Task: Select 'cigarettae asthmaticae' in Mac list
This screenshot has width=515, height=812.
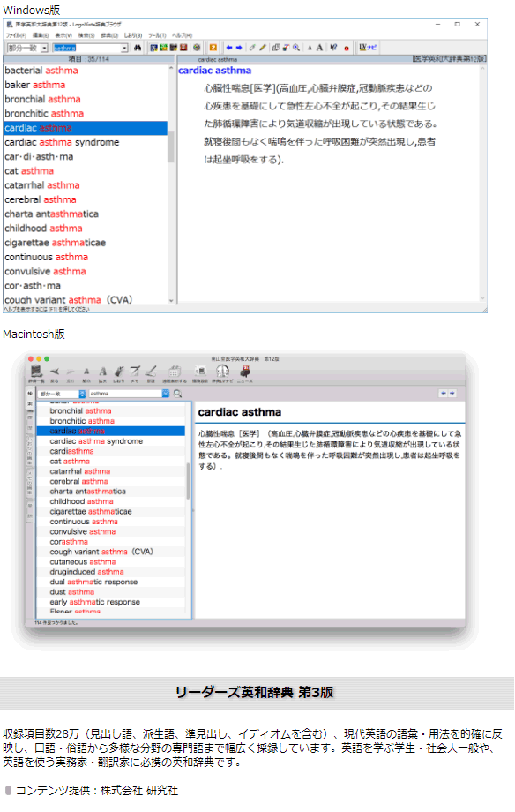Action: point(91,512)
